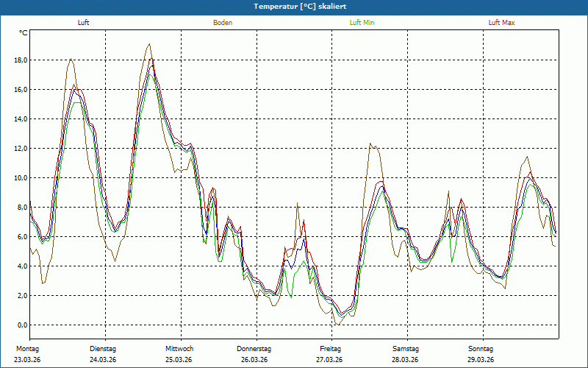Screen dimensions: 588x368
Task: Select the Samstag label on the time axis
Action: click(x=406, y=348)
